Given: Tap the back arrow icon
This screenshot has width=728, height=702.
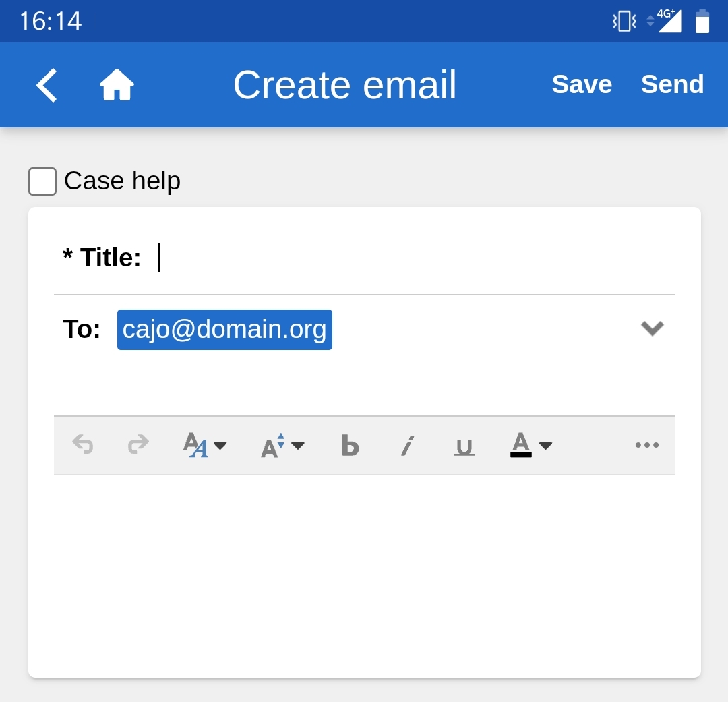Looking at the screenshot, I should (47, 86).
